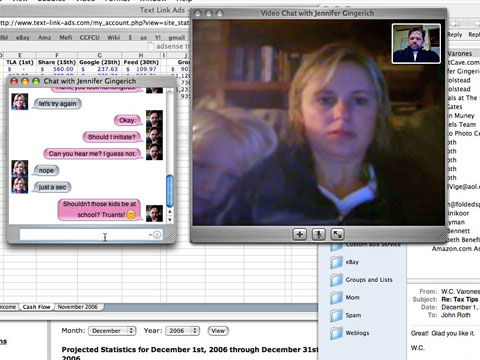480x360 pixels.
Task: Open the Month dropdown showing December
Action: pyautogui.click(x=112, y=331)
